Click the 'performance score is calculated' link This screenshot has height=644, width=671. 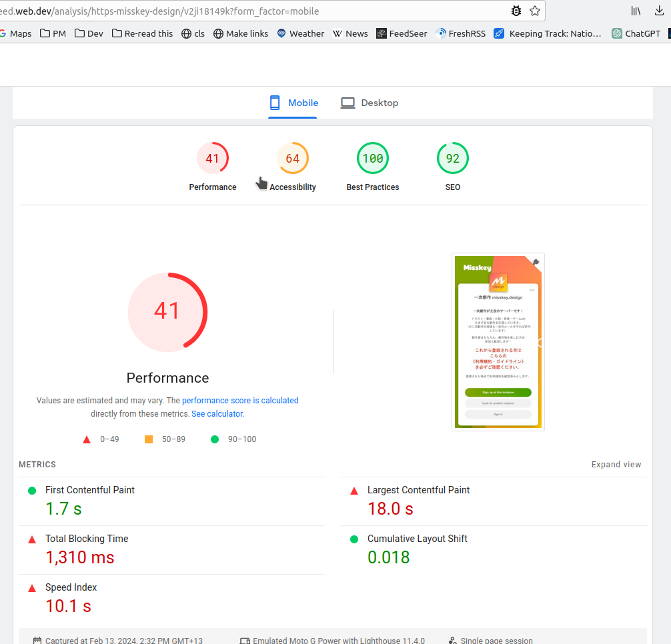point(240,401)
